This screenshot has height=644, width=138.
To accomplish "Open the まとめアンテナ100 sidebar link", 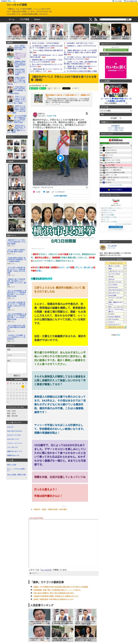I will pyautogui.click(x=14, y=435).
